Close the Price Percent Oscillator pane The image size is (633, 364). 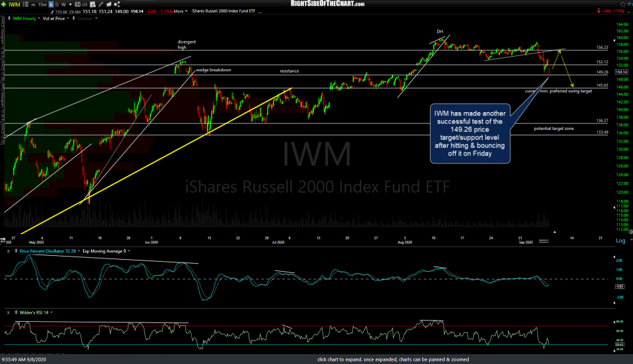click(8, 251)
